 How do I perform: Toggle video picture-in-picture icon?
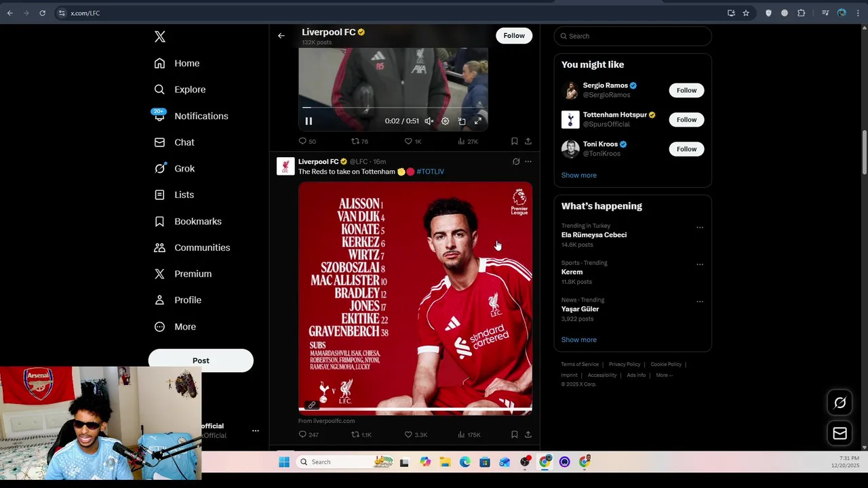coord(462,121)
